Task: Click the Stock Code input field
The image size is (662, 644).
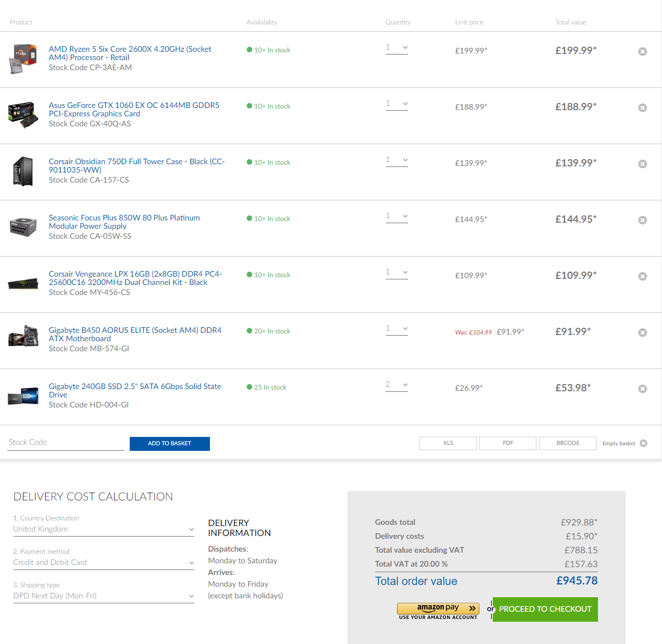Action: point(66,443)
